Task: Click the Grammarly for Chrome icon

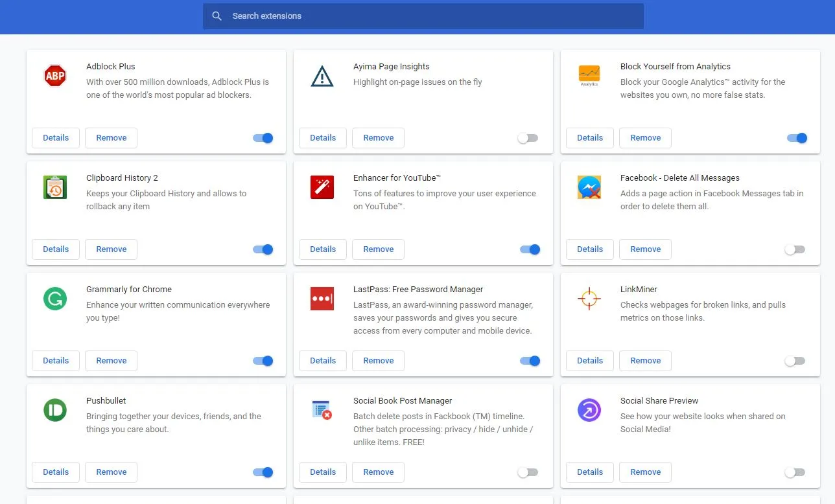Action: click(55, 299)
